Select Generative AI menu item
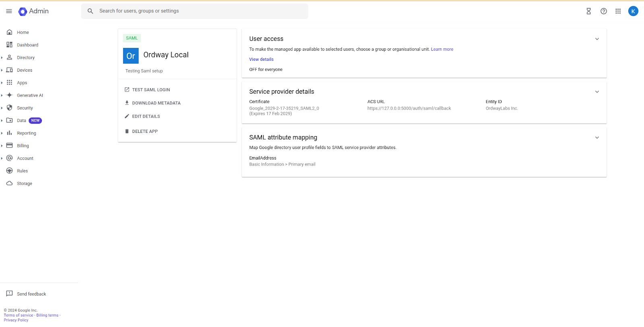 [x=30, y=95]
